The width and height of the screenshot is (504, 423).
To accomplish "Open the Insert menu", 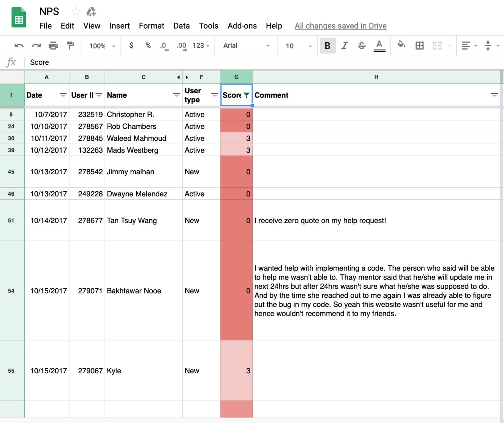I will click(x=119, y=26).
